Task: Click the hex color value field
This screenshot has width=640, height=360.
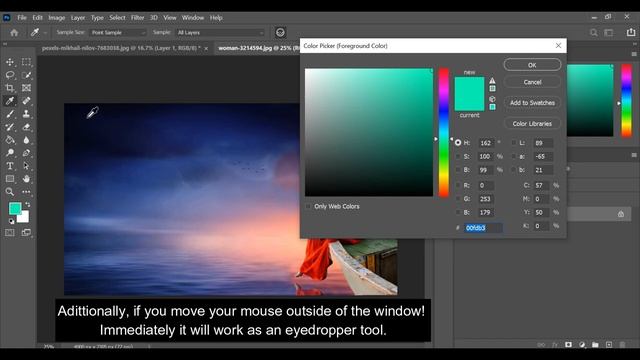Action: click(x=483, y=228)
